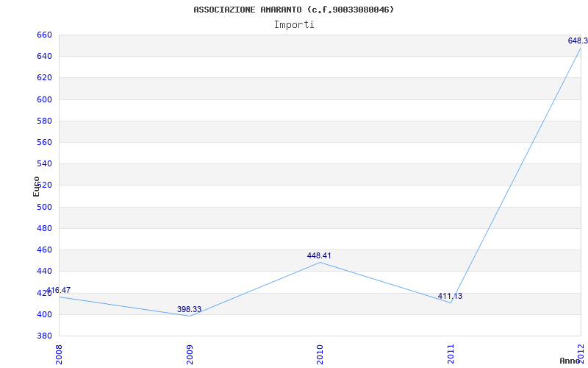Click the 580 y-axis value

click(x=44, y=121)
